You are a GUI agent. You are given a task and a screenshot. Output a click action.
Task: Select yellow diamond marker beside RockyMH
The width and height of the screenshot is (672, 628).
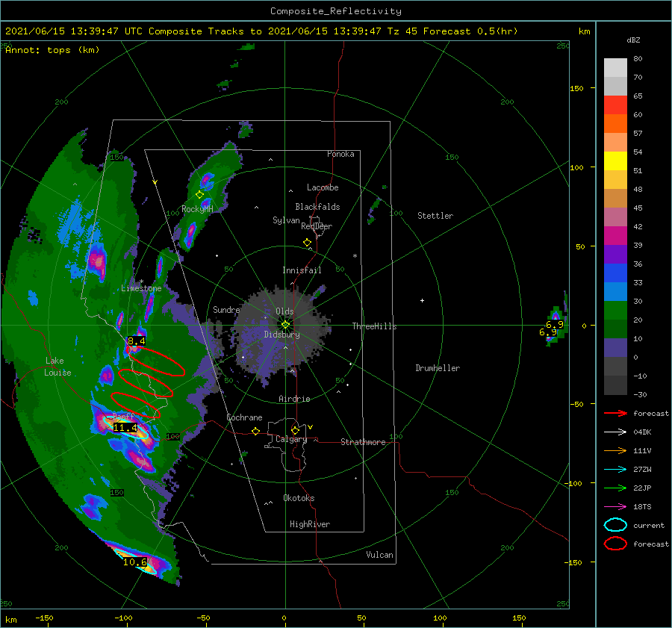(x=199, y=195)
